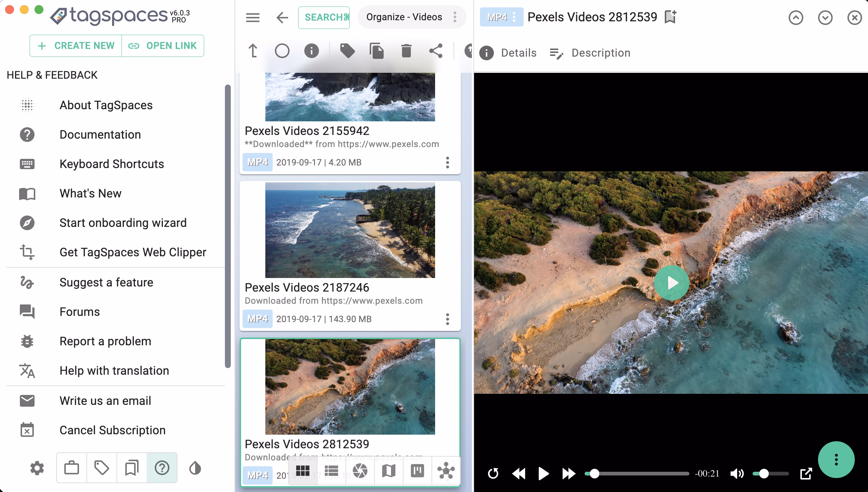
Task: Open MP4 file menu in preview header
Action: pyautogui.click(x=502, y=17)
